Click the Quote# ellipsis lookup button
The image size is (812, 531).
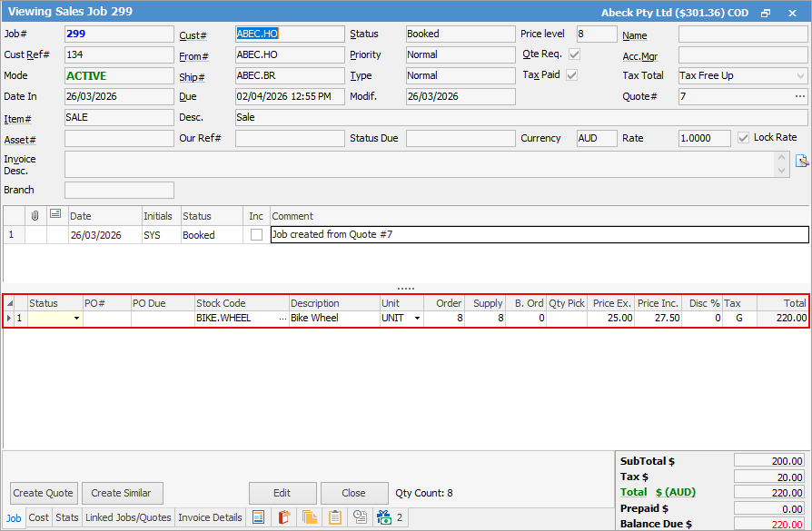coord(799,97)
